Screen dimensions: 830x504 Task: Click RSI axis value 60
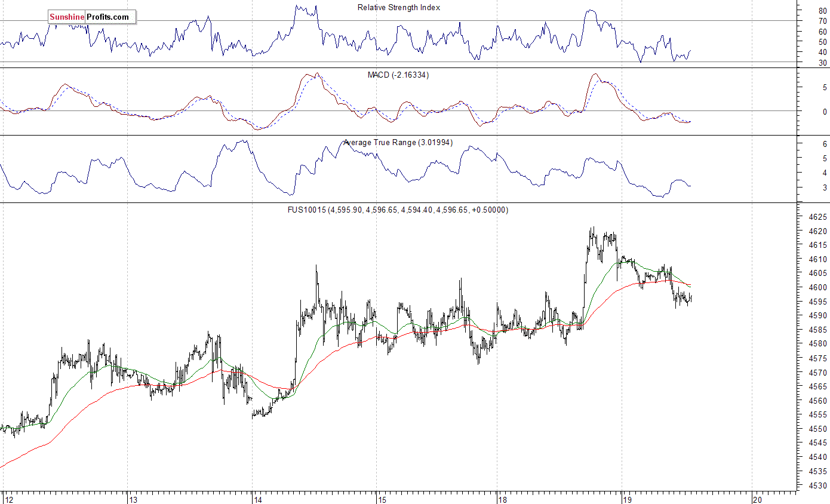822,32
